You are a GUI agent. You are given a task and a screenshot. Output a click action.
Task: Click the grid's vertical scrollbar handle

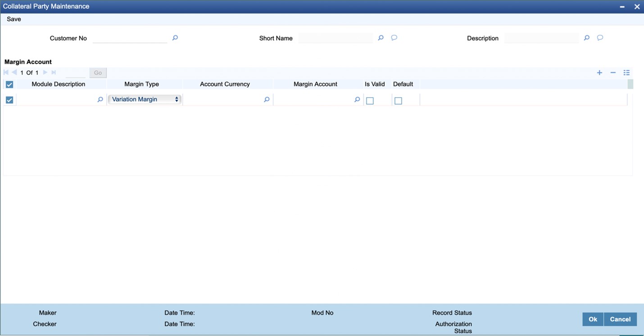pos(630,84)
